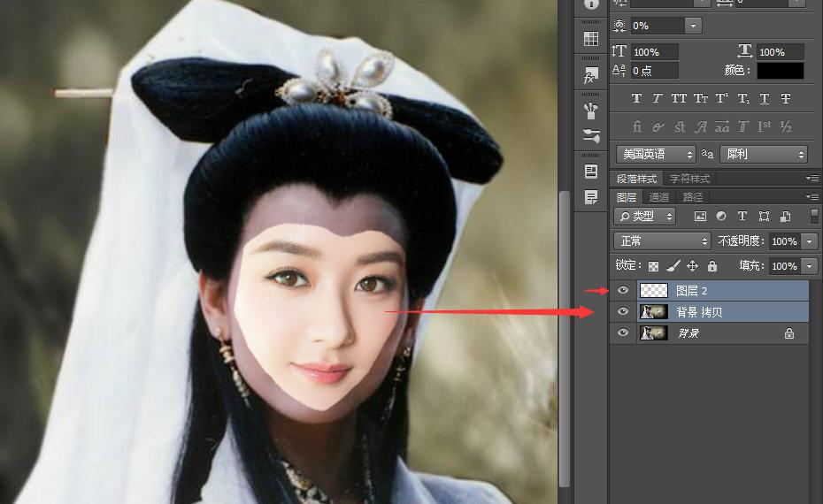Hide the 图层 2 layer
Image resolution: width=823 pixels, height=504 pixels.
coord(623,290)
